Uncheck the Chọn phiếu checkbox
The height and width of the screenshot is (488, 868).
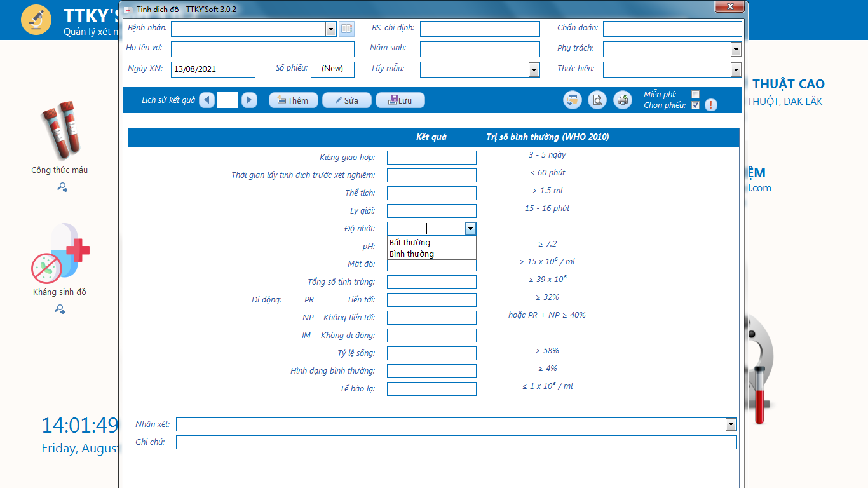coord(695,105)
